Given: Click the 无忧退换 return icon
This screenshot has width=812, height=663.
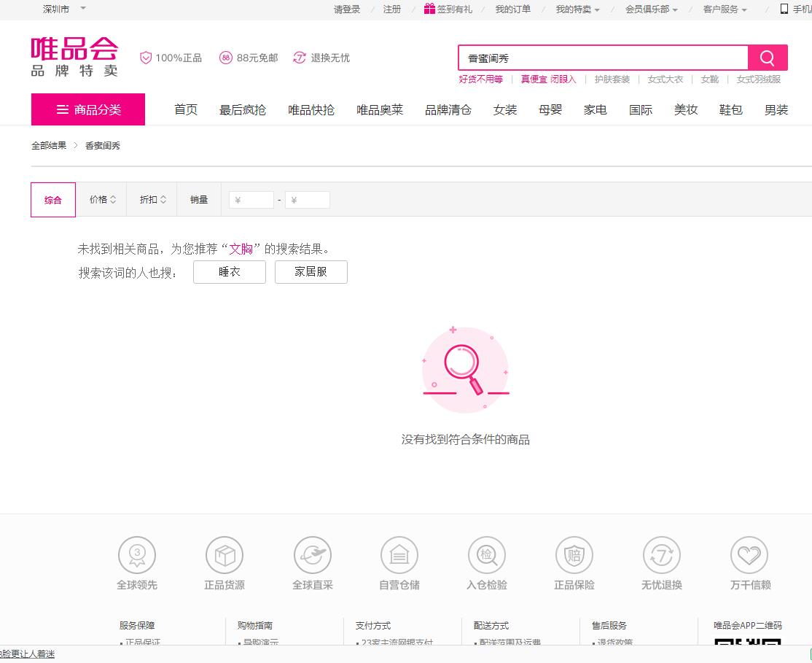Looking at the screenshot, I should click(x=662, y=554).
